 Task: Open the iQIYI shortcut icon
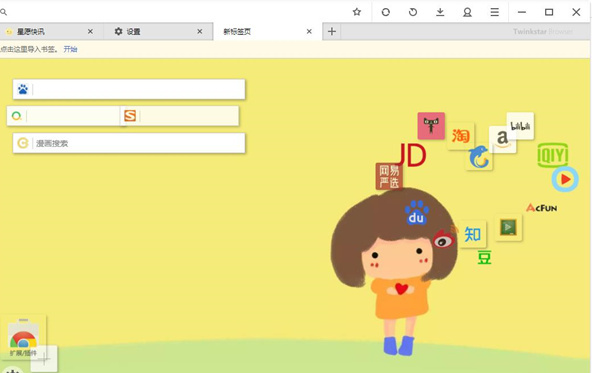553,155
